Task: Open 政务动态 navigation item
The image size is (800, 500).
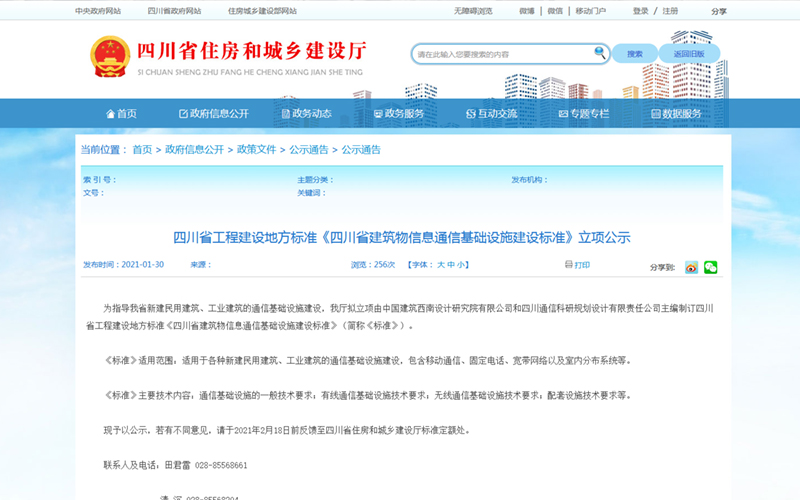Action: pyautogui.click(x=307, y=113)
